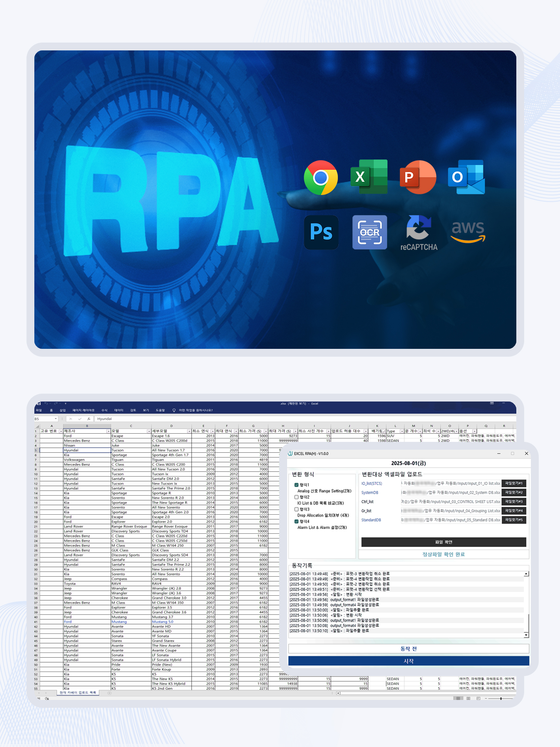Click the PowerPoint icon in the banner

click(x=418, y=177)
